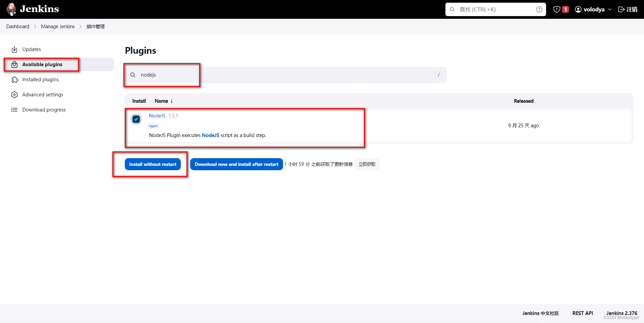Sort by the Name column header

pos(164,101)
